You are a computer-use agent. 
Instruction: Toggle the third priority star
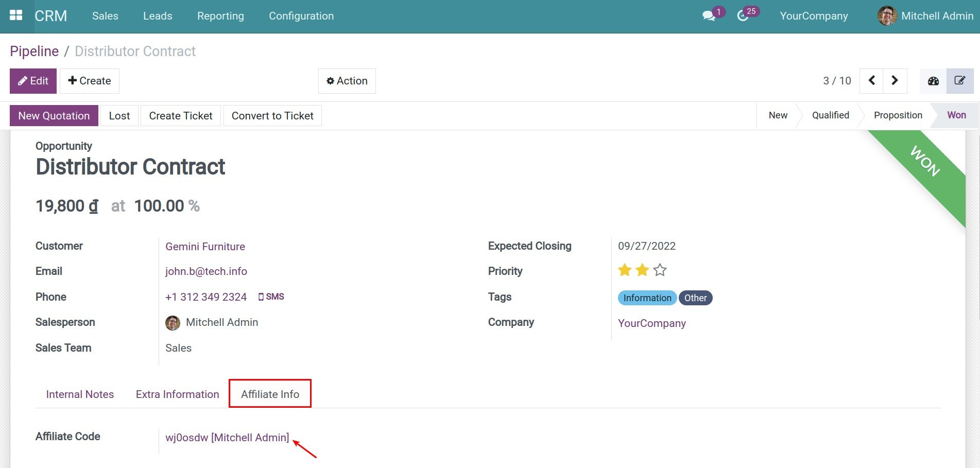click(x=660, y=270)
